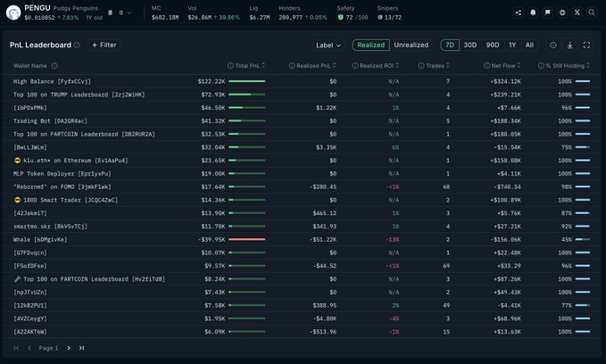The image size is (606, 364).
Task: Click the flag report icon
Action: pyautogui.click(x=548, y=12)
